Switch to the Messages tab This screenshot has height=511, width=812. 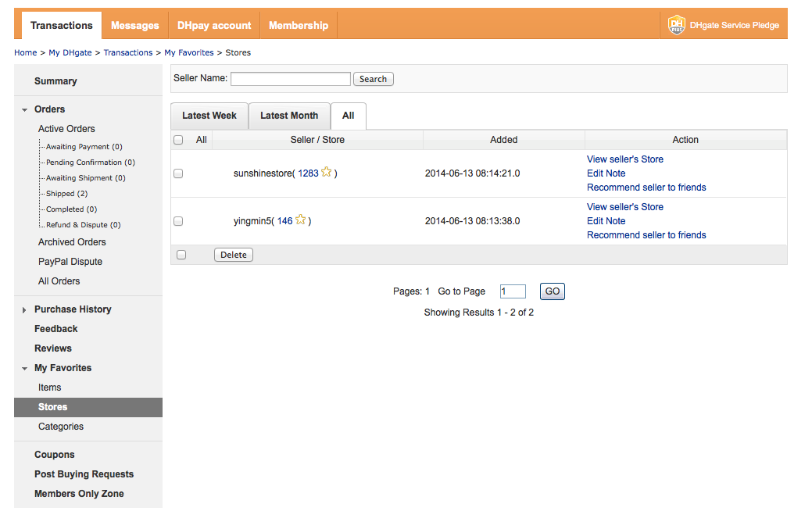[x=135, y=25]
